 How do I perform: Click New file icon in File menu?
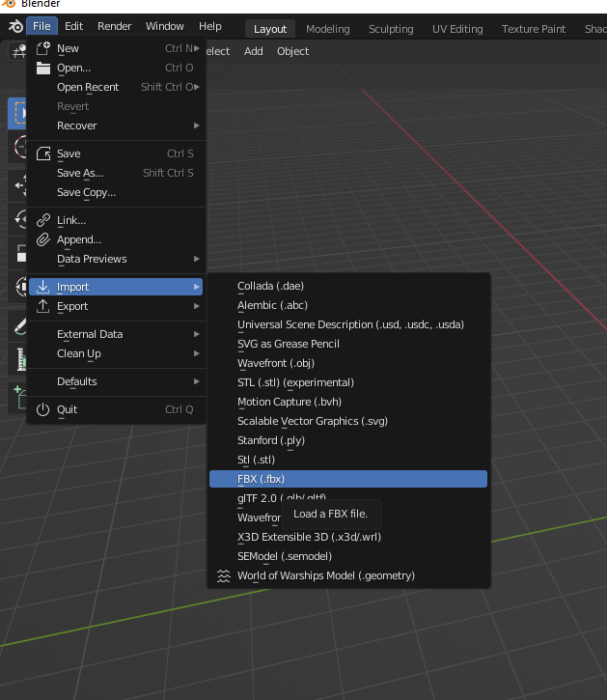[42, 48]
